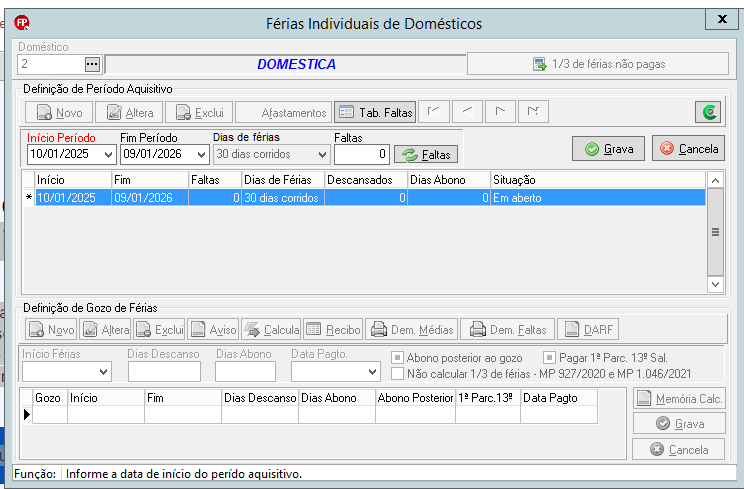Image resolution: width=744 pixels, height=489 pixels.
Task: Click Situação column header
Action: click(x=598, y=180)
